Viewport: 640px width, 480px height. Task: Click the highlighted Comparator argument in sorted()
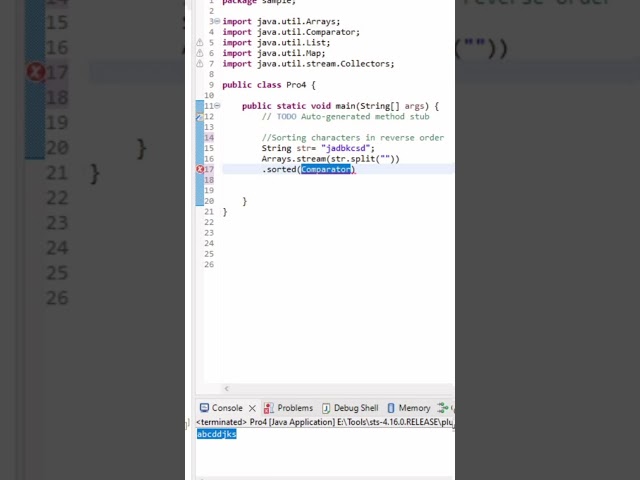coord(326,169)
